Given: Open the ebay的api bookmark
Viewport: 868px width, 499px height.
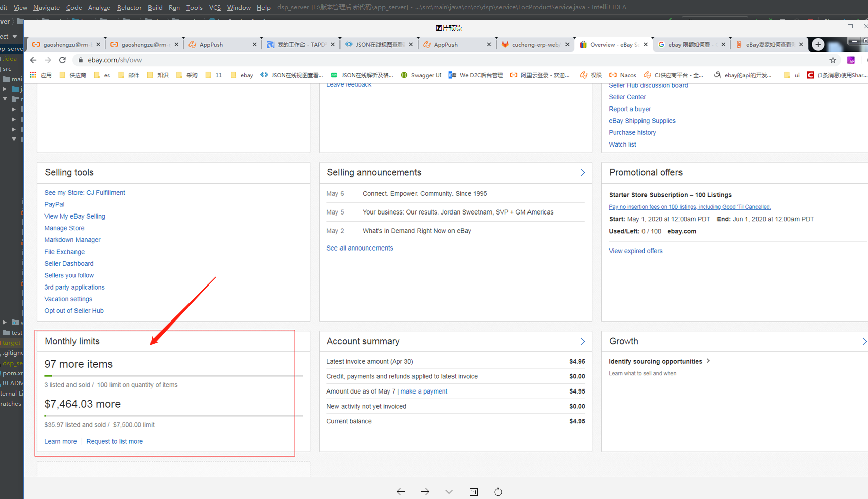Looking at the screenshot, I should pyautogui.click(x=742, y=75).
